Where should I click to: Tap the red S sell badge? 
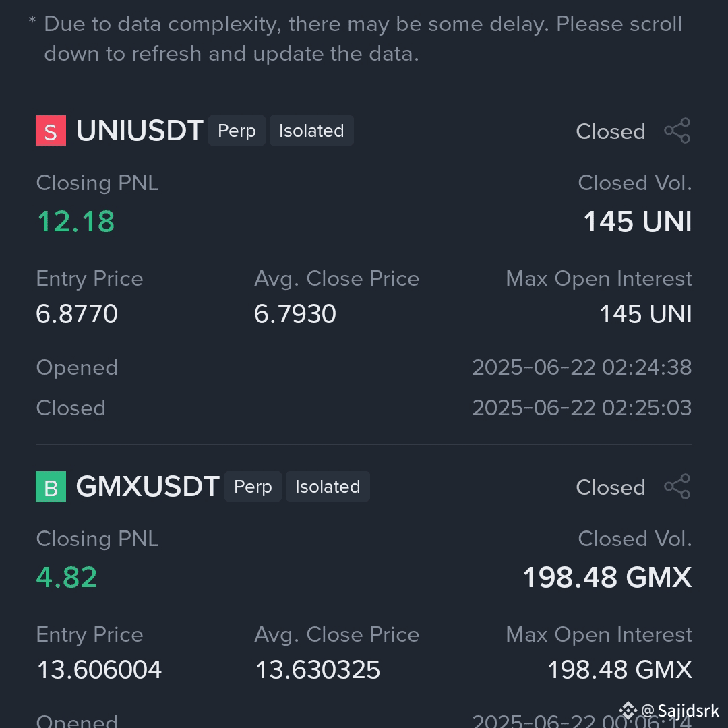[51, 131]
